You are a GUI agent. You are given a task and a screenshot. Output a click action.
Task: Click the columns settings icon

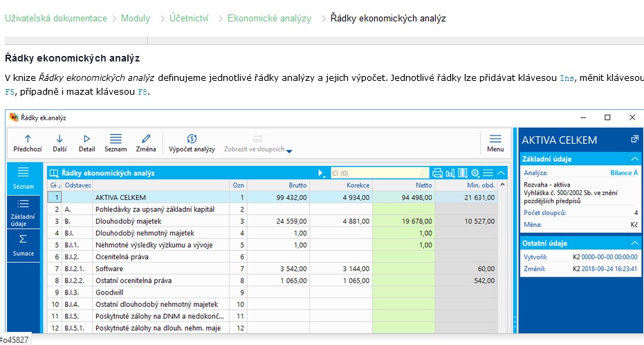[463, 174]
